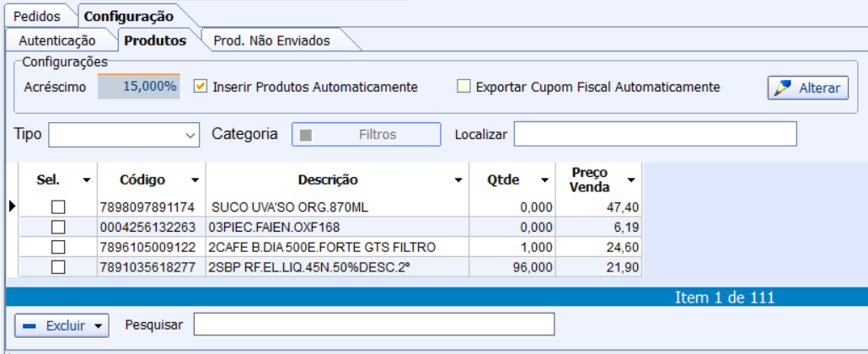Viewport: 868px width, 354px height.
Task: Click the Pesquisar search field
Action: pyautogui.click(x=373, y=324)
